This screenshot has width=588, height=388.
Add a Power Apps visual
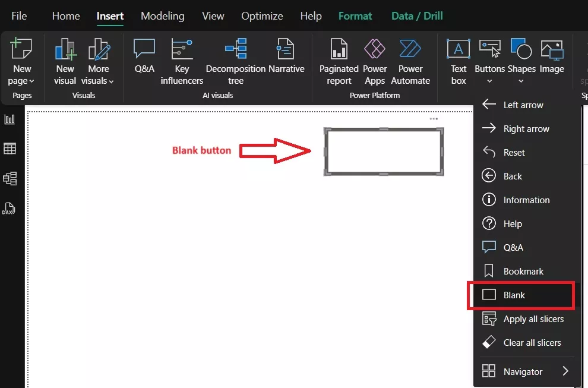coord(375,59)
